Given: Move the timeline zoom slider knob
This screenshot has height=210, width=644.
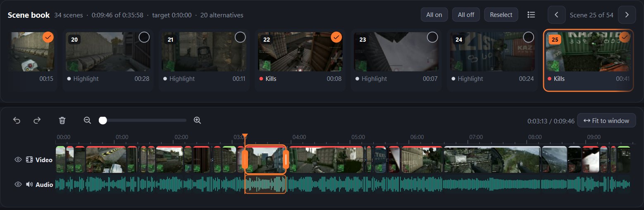Looking at the screenshot, I should pyautogui.click(x=103, y=120).
